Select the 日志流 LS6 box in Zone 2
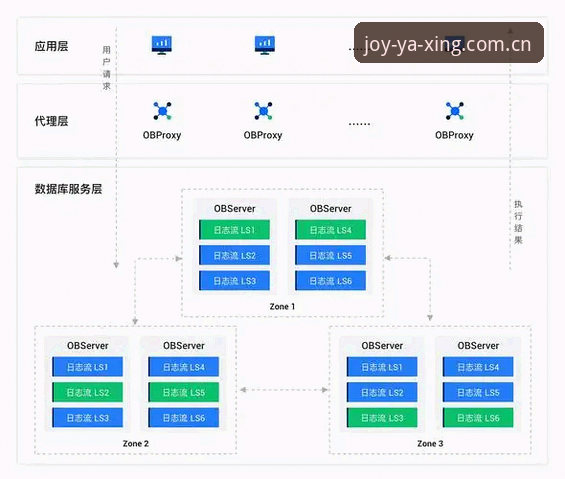 (x=183, y=417)
